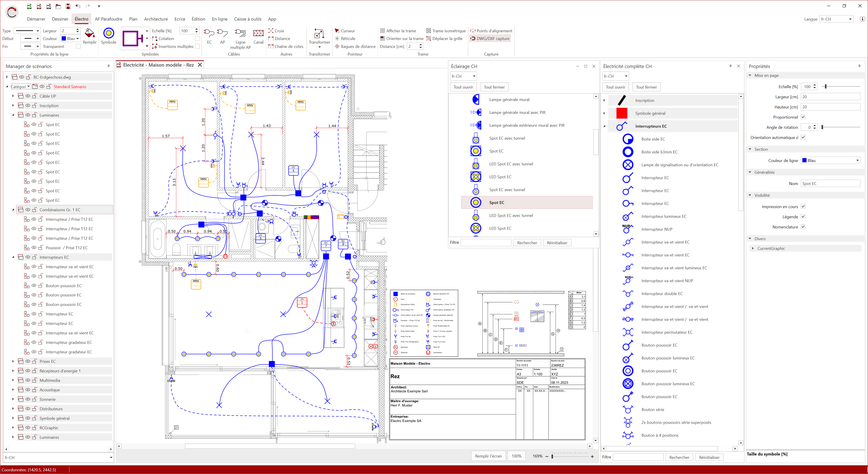Open the Architecture ribbon tab
The height and width of the screenshot is (474, 868).
(156, 19)
